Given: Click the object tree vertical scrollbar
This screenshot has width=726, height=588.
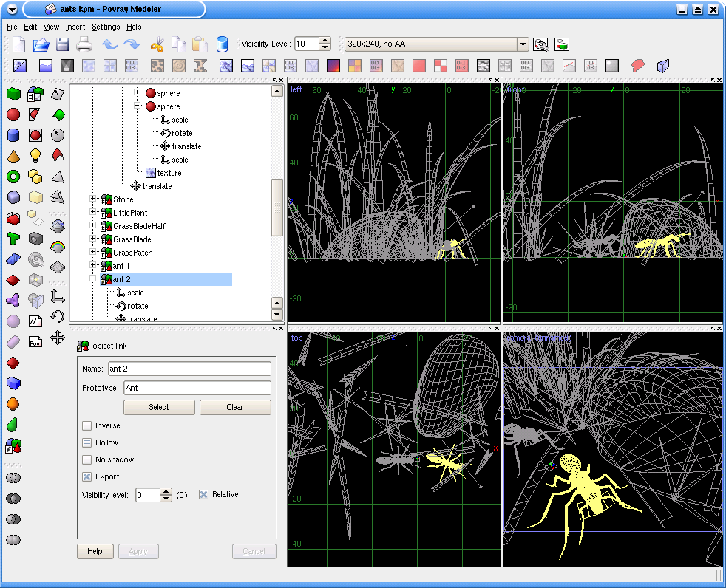Looking at the screenshot, I should coord(277,208).
